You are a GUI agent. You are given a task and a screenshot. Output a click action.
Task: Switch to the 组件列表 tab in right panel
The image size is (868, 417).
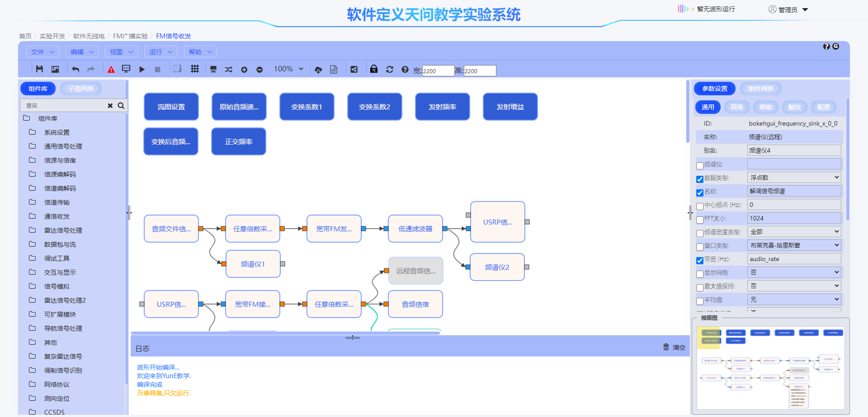(x=761, y=89)
